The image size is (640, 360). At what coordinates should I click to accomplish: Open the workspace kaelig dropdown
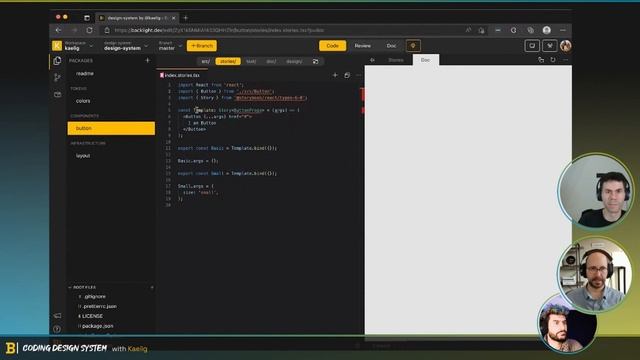[79, 46]
